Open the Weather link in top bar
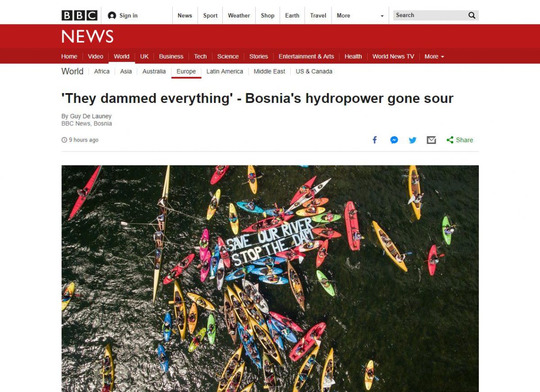The width and height of the screenshot is (540, 392). 239,15
